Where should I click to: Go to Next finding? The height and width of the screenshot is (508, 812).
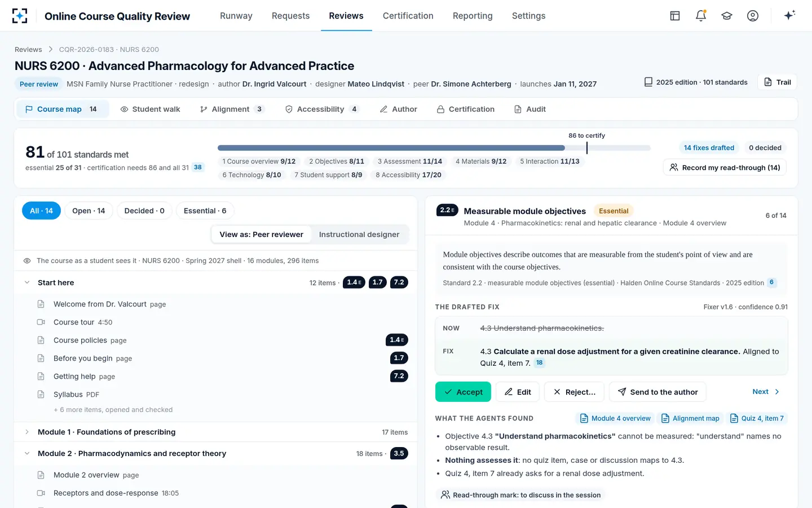[766, 392]
